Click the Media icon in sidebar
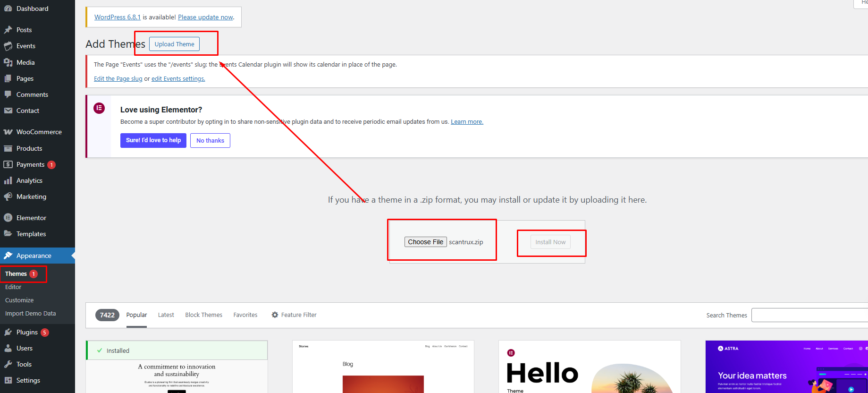Viewport: 868px width, 393px height. click(x=8, y=62)
